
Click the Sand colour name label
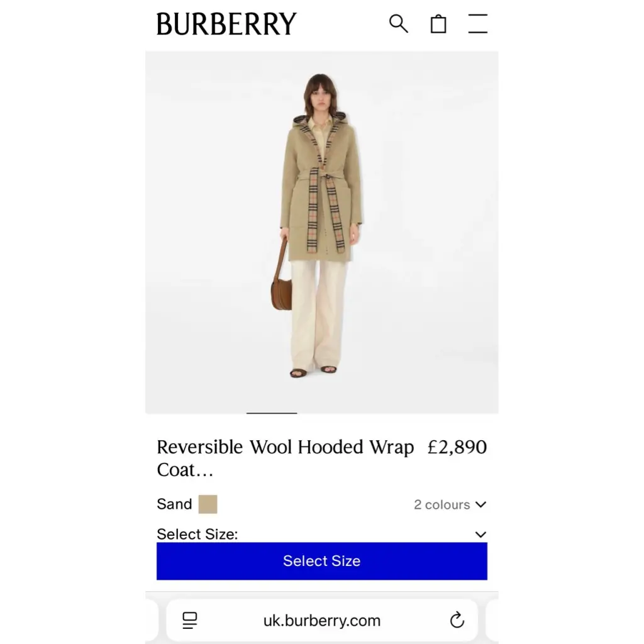coord(174,504)
